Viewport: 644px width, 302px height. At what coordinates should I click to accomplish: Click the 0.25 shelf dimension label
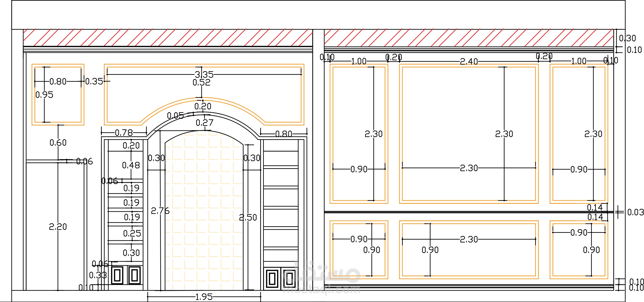[x=132, y=233]
